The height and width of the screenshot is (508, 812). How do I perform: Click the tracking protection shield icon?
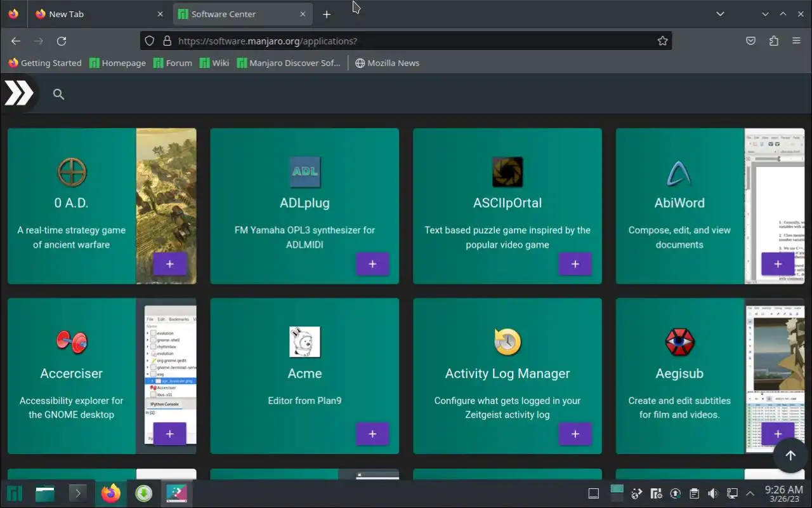click(150, 41)
